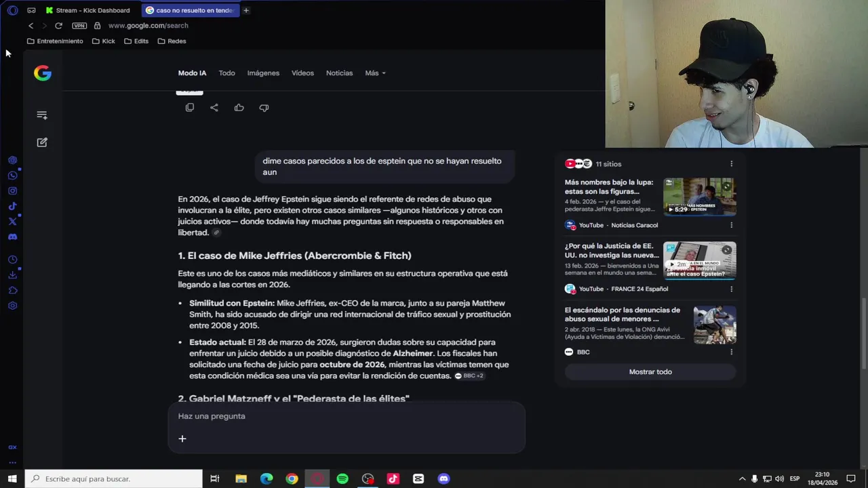868x488 pixels.
Task: Open 'Más nombres bajo la lupa' result
Action: [x=610, y=186]
